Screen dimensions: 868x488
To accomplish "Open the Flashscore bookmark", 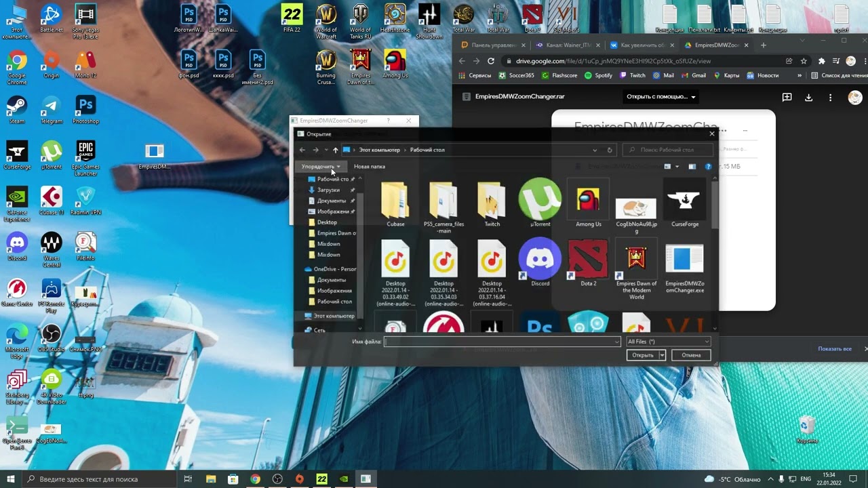I will [x=558, y=75].
